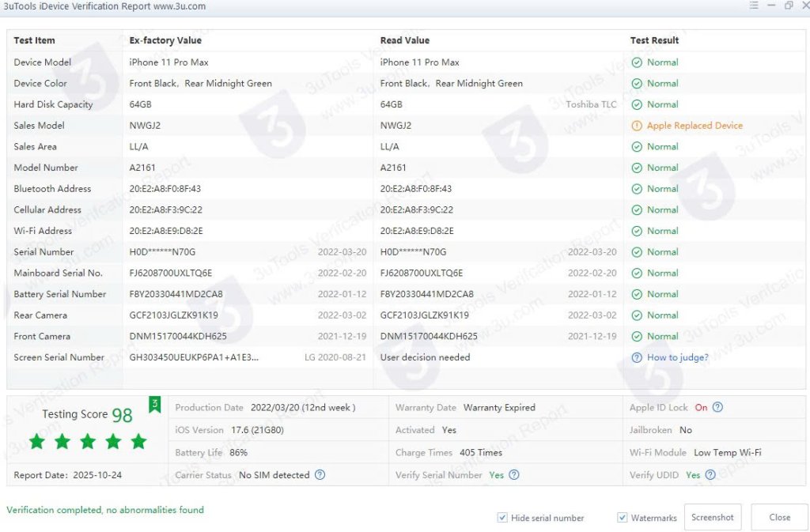Select the Battery Serial Number row label
The image size is (810, 532).
tap(60, 294)
